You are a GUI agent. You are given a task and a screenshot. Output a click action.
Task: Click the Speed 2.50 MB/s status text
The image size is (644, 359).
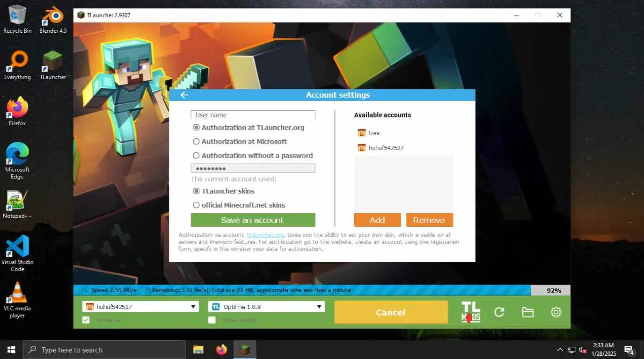click(114, 290)
